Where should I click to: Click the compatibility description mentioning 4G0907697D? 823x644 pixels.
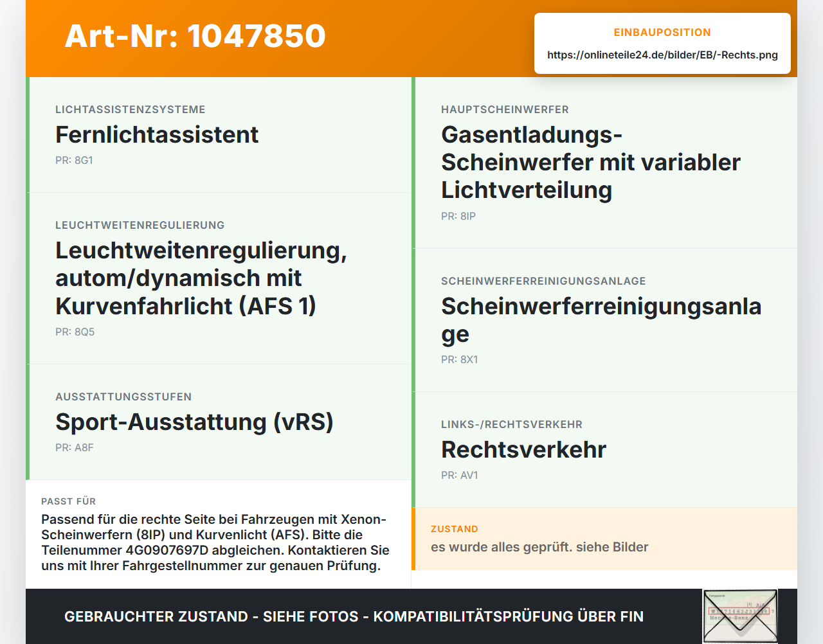pos(215,542)
